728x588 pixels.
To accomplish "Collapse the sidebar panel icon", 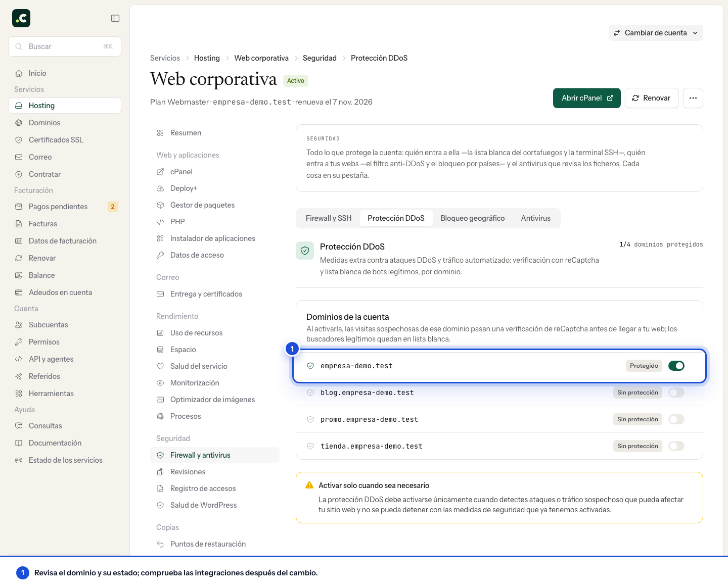I will click(115, 18).
